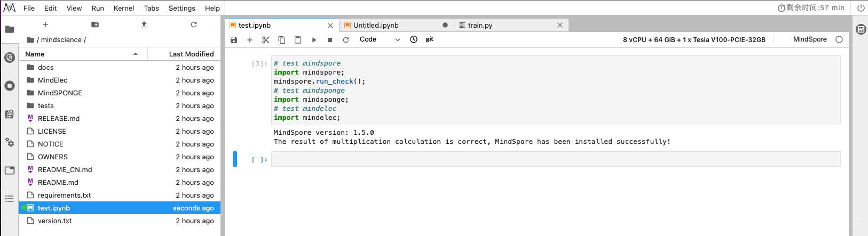Click the git toolbar button
Screen dimensions: 868x236
pos(430,39)
